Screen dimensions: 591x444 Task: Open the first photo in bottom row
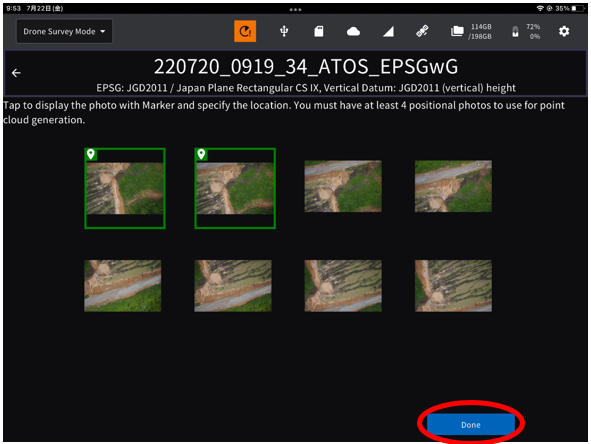(x=122, y=286)
